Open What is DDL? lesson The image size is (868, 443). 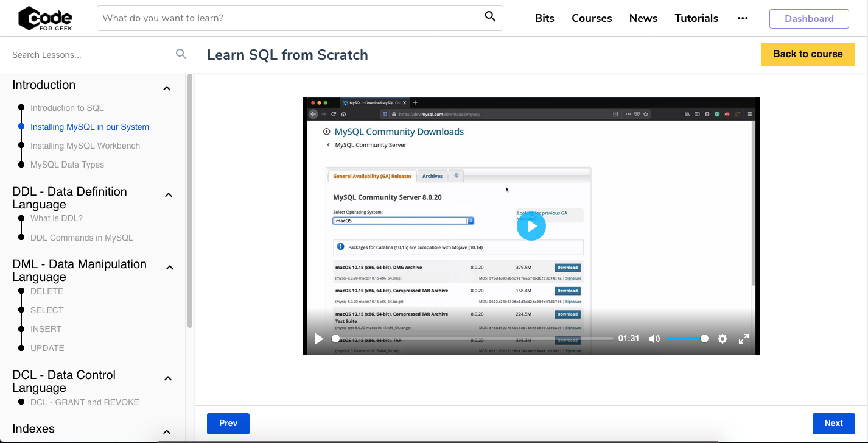57,218
